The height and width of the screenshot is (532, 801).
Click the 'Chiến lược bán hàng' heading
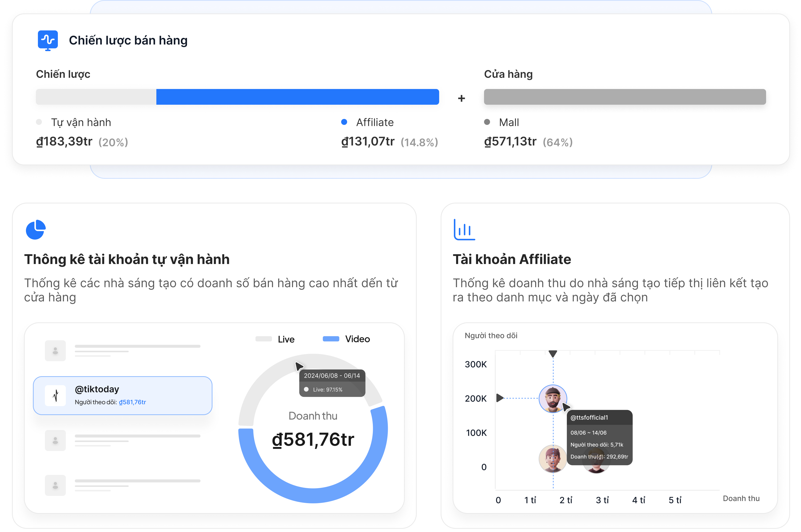click(128, 40)
